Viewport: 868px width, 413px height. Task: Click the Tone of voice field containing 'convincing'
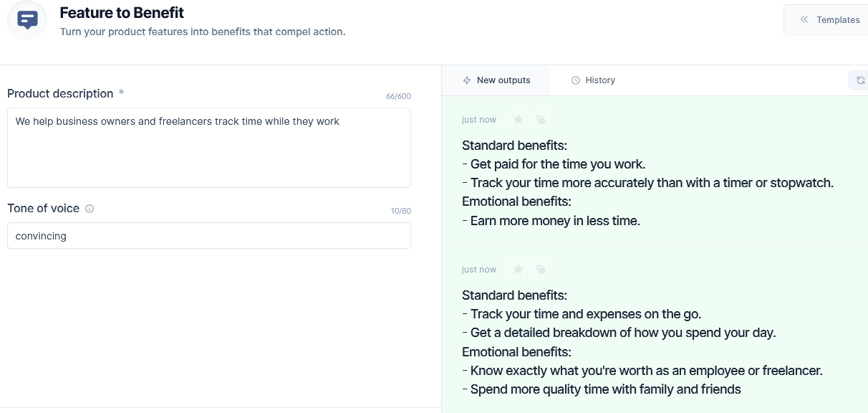click(x=209, y=235)
